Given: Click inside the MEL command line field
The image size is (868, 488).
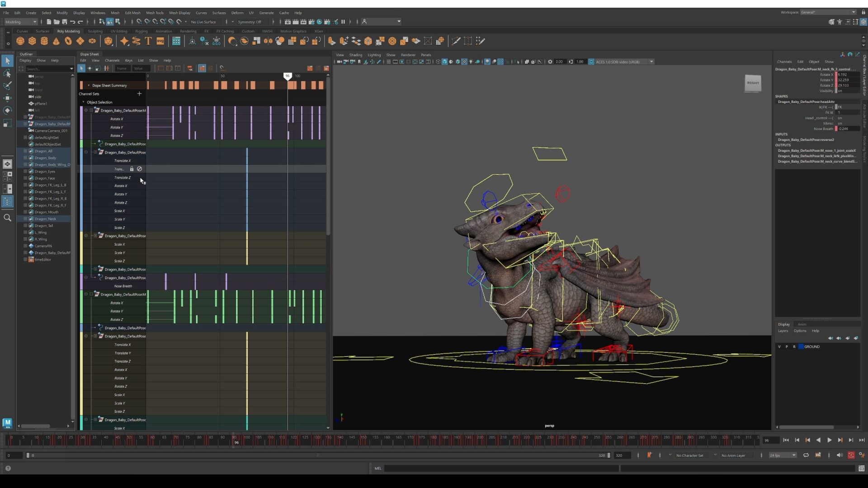Looking at the screenshot, I should (497, 469).
